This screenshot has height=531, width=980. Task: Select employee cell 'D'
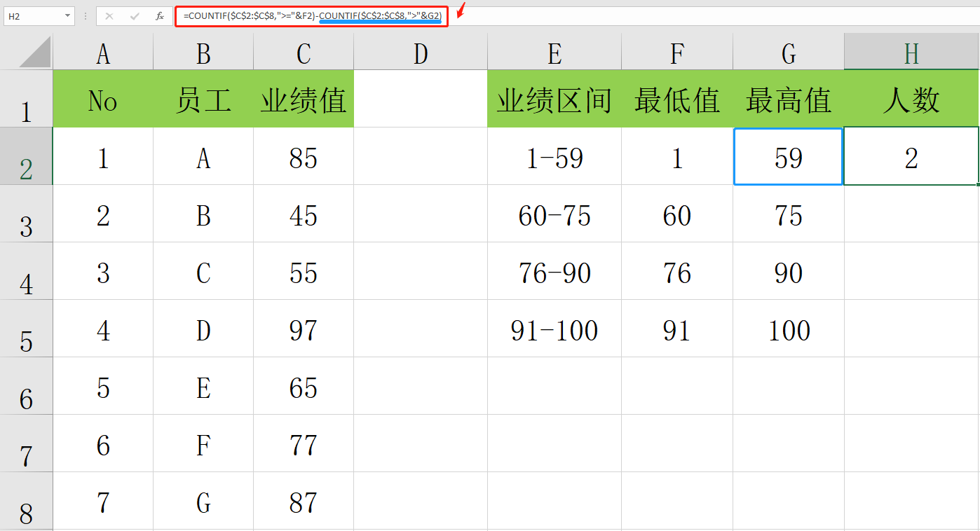203,329
